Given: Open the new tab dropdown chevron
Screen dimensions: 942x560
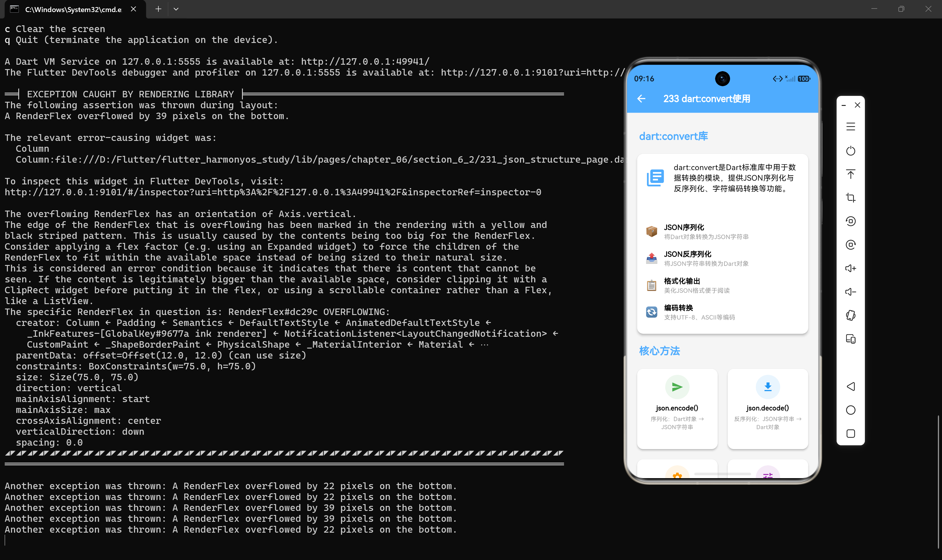Looking at the screenshot, I should point(176,9).
